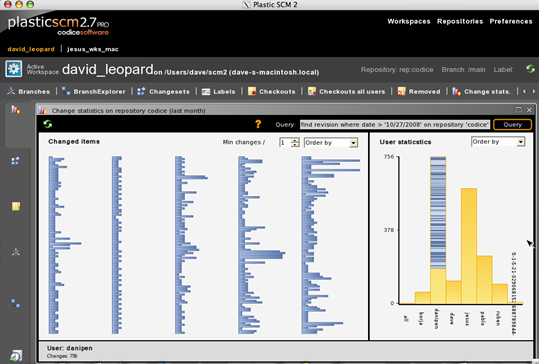Open the change stats icon in left sidebar
The image size is (539, 364).
coord(15,110)
